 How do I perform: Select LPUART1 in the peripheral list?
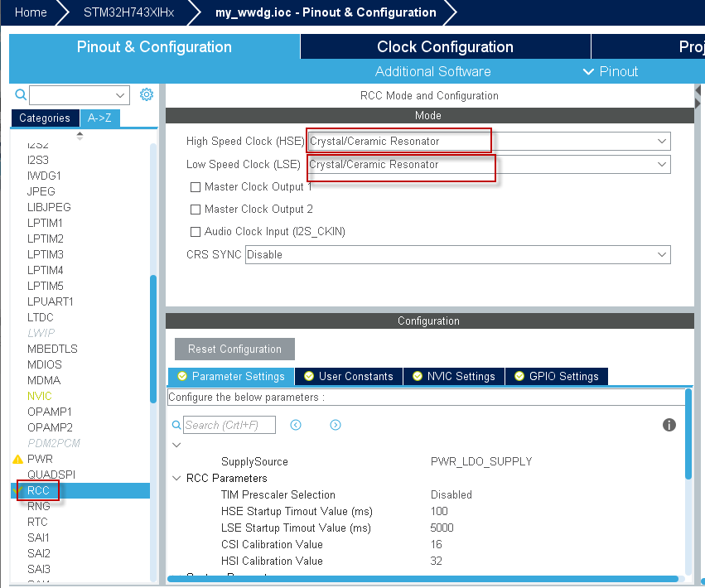51,301
